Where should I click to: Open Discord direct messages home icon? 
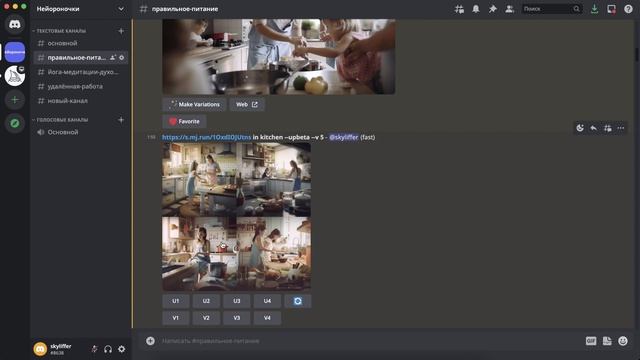[15, 24]
